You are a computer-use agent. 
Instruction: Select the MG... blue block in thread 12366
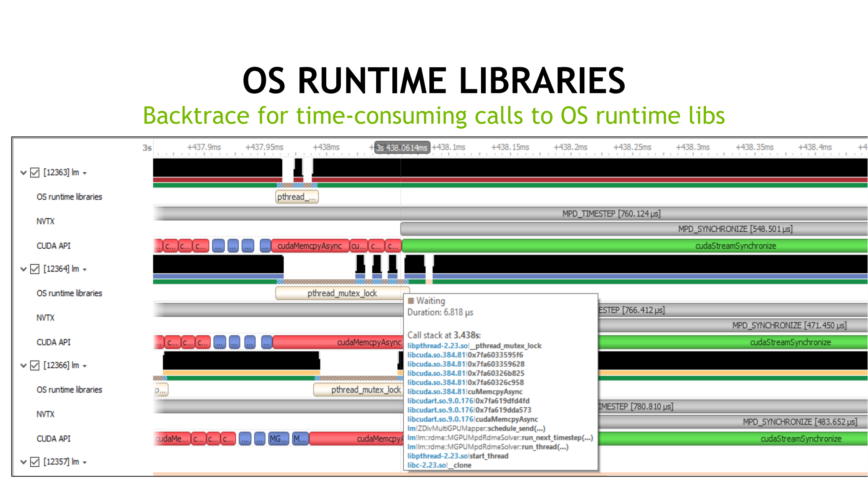click(278, 439)
